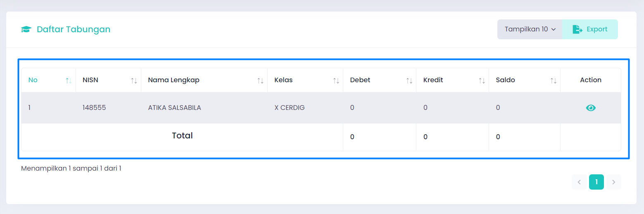Open the Tampilkan 10 dropdown

tap(530, 29)
